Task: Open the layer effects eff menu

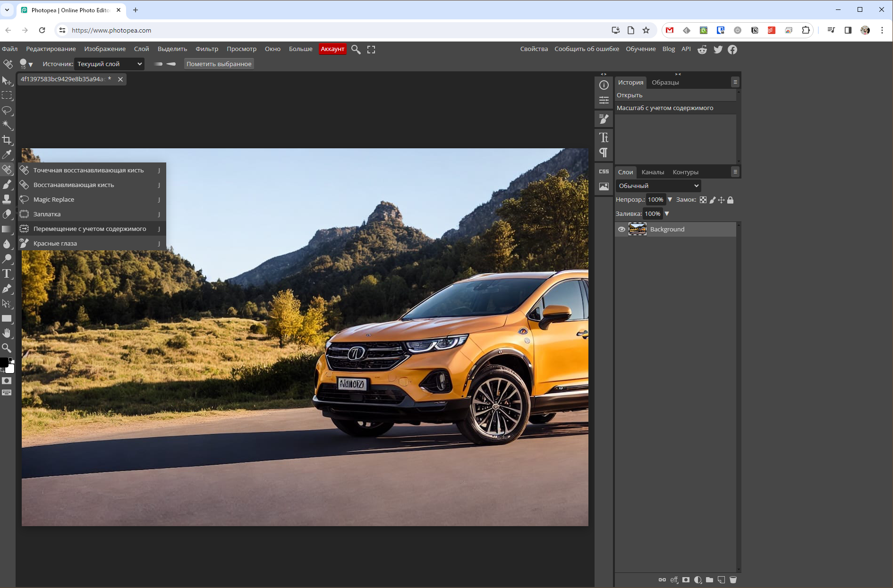Action: point(674,580)
